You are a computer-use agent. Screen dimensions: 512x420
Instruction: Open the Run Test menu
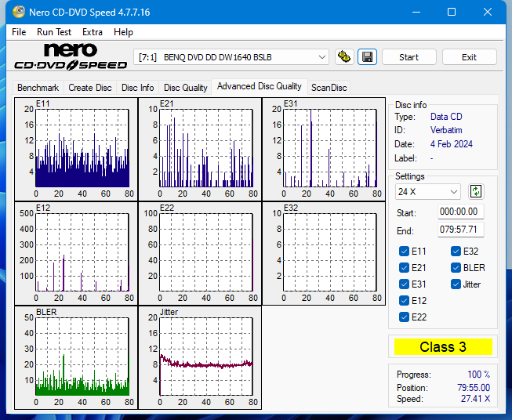54,32
